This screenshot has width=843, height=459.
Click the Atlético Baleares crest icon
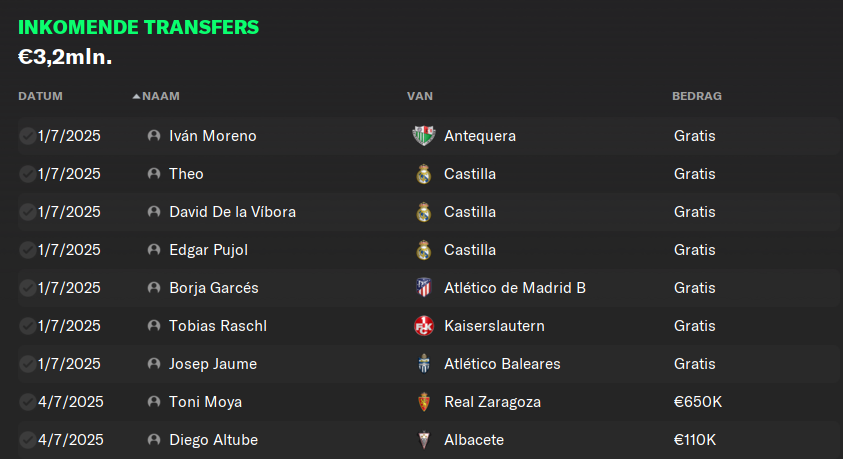point(424,363)
